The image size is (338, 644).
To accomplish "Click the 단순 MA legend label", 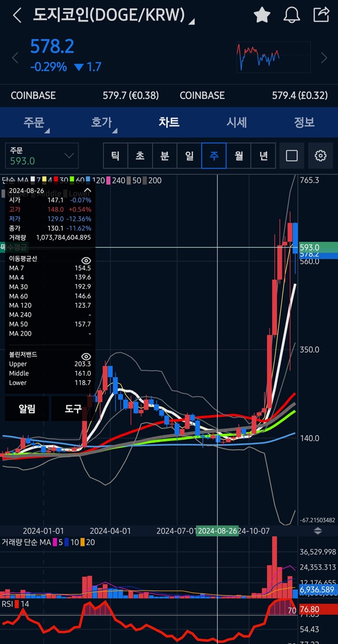I will click(15, 180).
